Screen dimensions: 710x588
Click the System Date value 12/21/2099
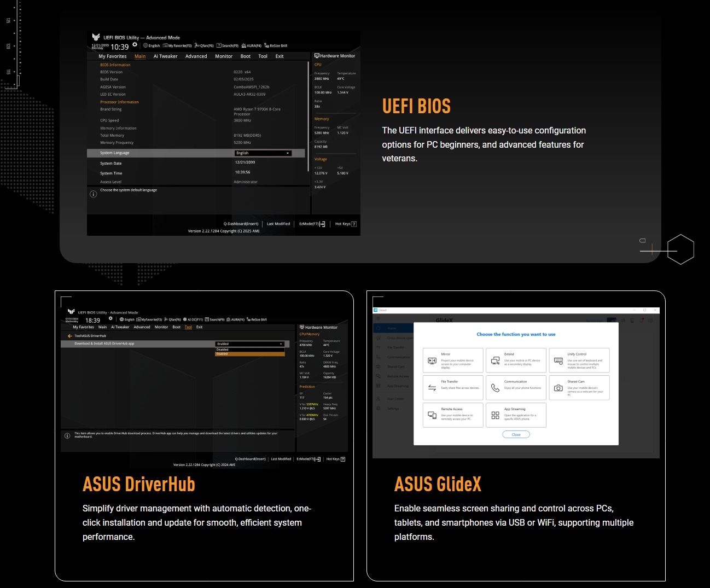tap(245, 162)
